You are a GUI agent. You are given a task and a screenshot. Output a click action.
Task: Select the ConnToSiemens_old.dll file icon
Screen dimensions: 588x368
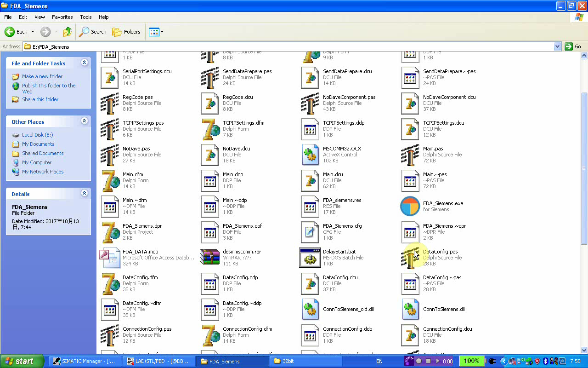[x=311, y=309]
